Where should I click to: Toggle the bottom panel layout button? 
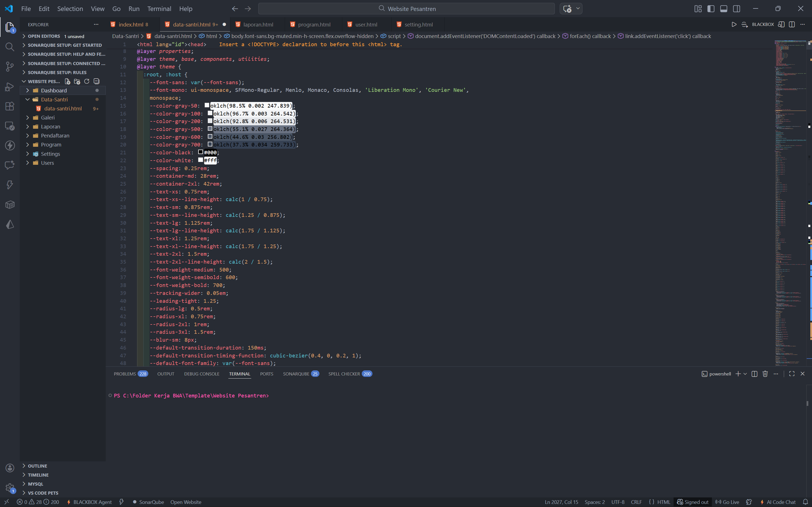pos(724,9)
